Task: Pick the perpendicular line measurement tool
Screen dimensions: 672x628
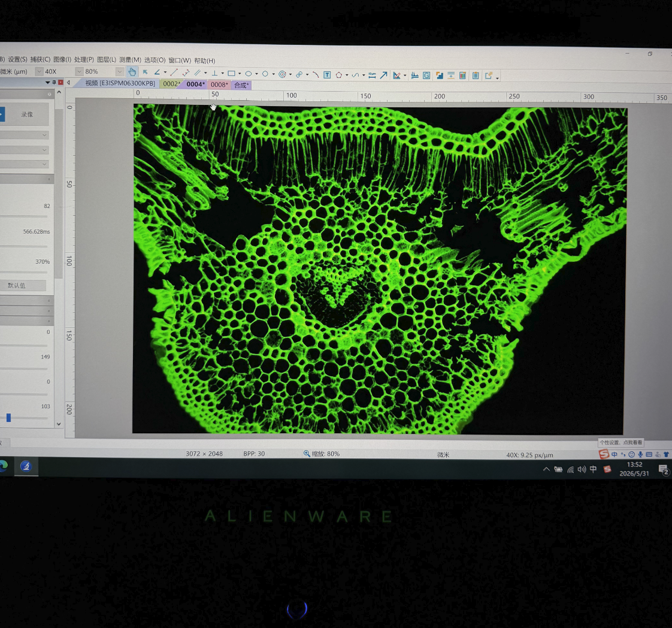Action: click(214, 73)
